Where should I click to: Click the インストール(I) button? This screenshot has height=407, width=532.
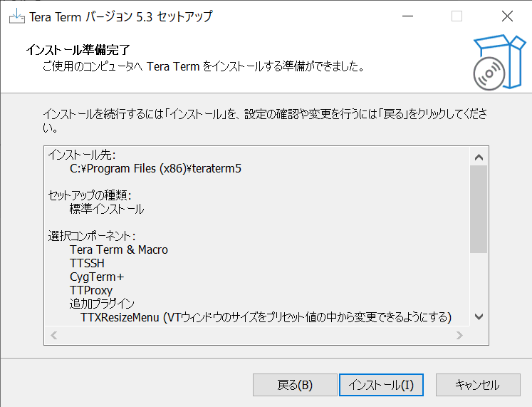(381, 385)
